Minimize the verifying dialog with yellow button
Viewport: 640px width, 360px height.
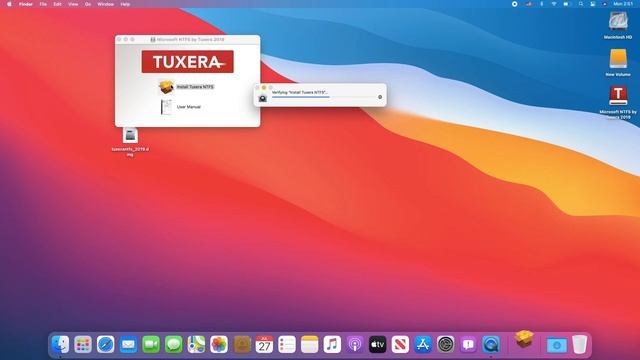(x=264, y=88)
